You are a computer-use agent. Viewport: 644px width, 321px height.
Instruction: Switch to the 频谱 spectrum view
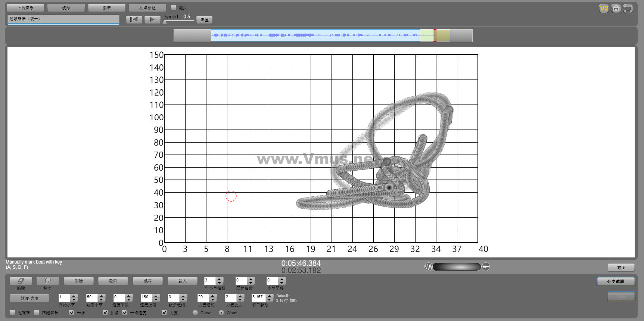coord(107,7)
